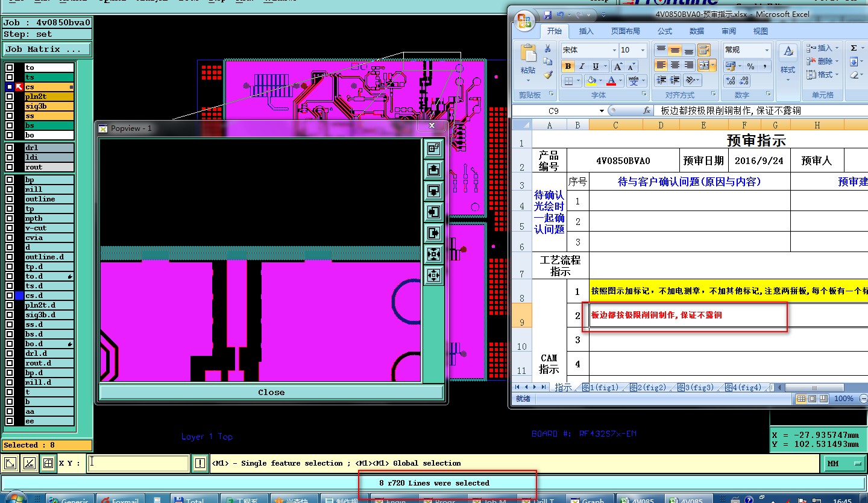Open the number format dropdown showing 常规
Viewport: 868px width, 503px height.
coord(767,50)
